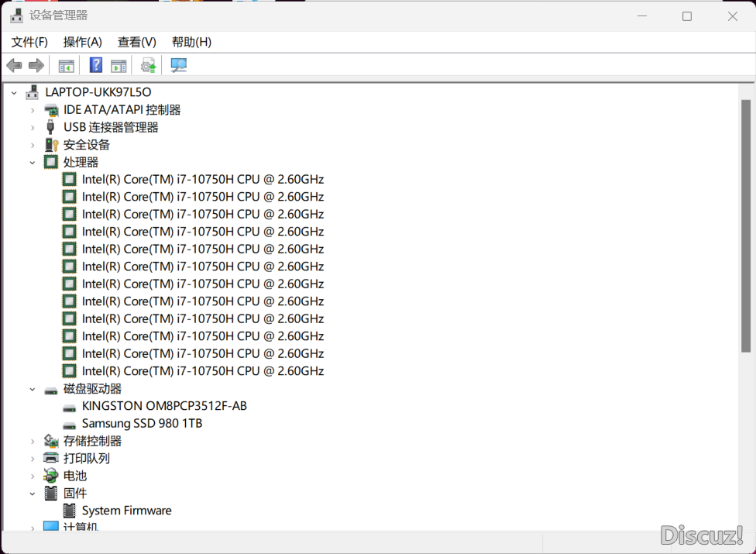Select the 电池 category label
Screen dimensions: 756x554
pyautogui.click(x=75, y=476)
